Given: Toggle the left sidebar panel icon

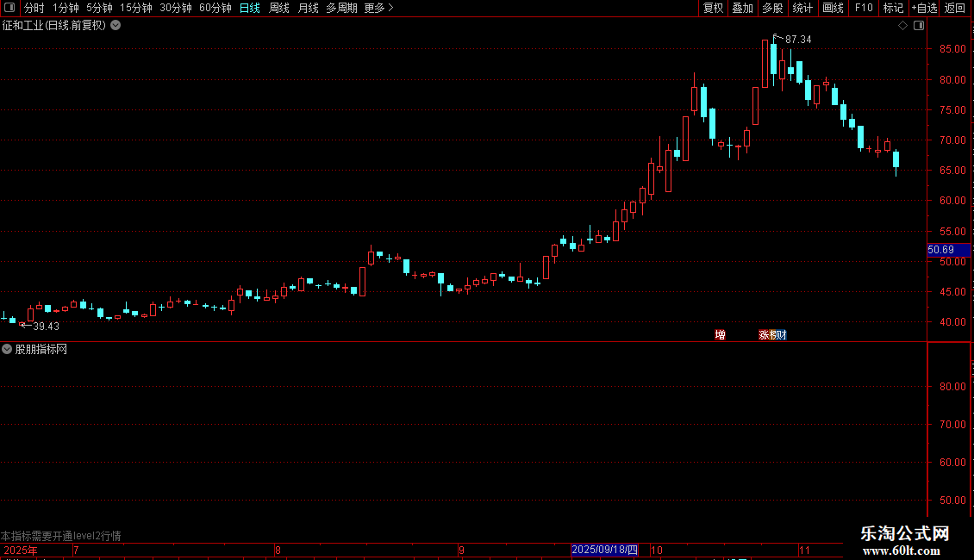Looking at the screenshot, I should 9,8.
